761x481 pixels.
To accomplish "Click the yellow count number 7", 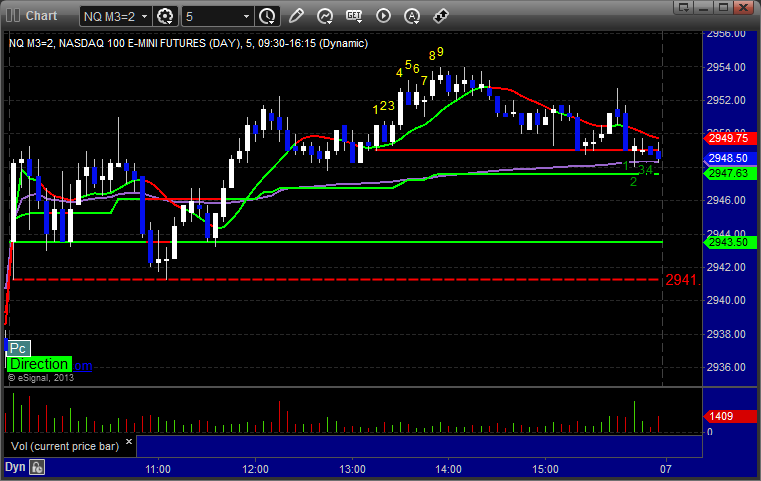I will (x=424, y=80).
